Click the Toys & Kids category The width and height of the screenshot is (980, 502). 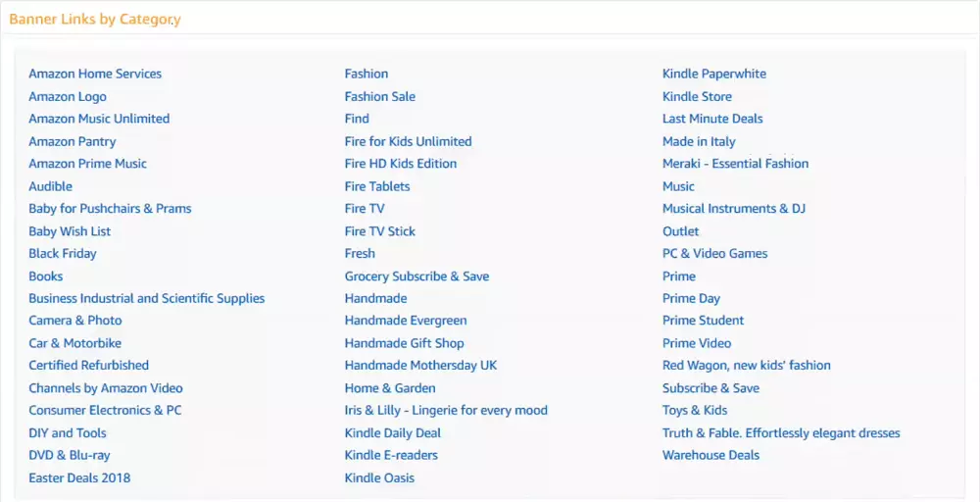pos(695,410)
